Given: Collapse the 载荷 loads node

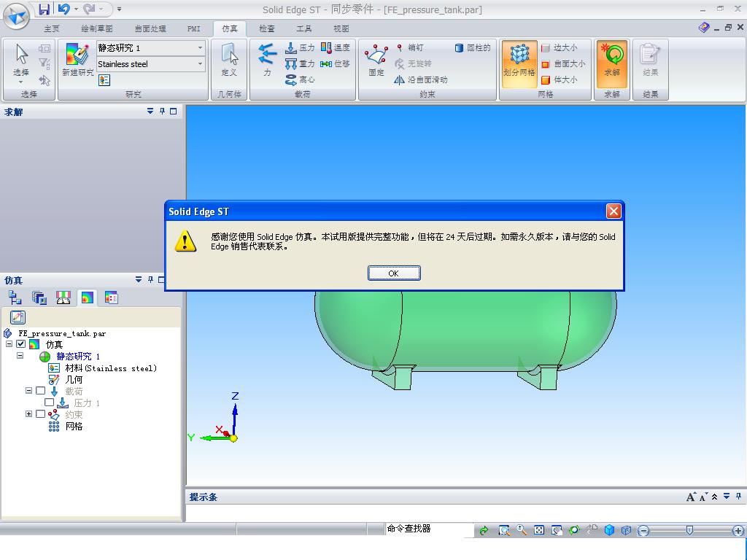Looking at the screenshot, I should [28, 391].
